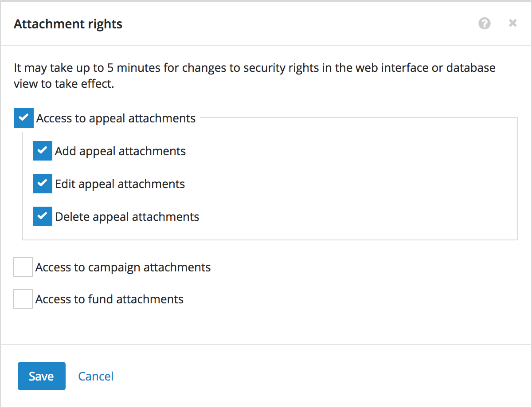This screenshot has width=532, height=408.
Task: Close the Attachment rights dialog
Action: pos(512,23)
